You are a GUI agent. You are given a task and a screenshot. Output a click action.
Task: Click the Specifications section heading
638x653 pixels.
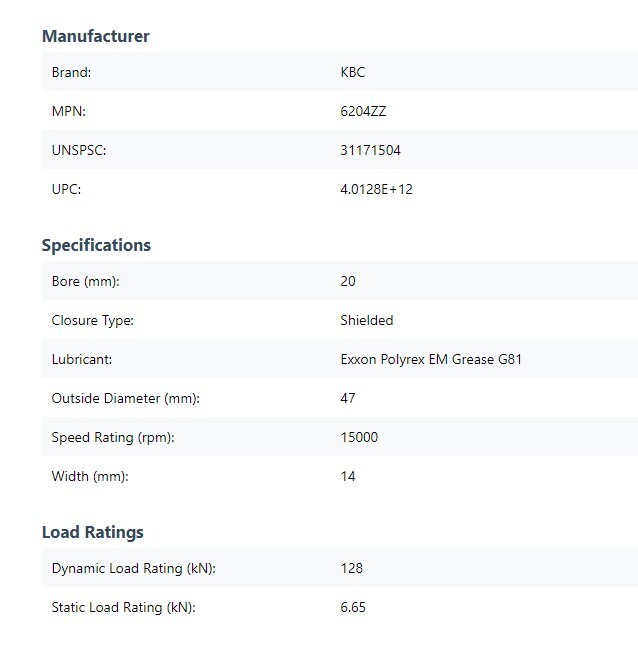point(96,245)
